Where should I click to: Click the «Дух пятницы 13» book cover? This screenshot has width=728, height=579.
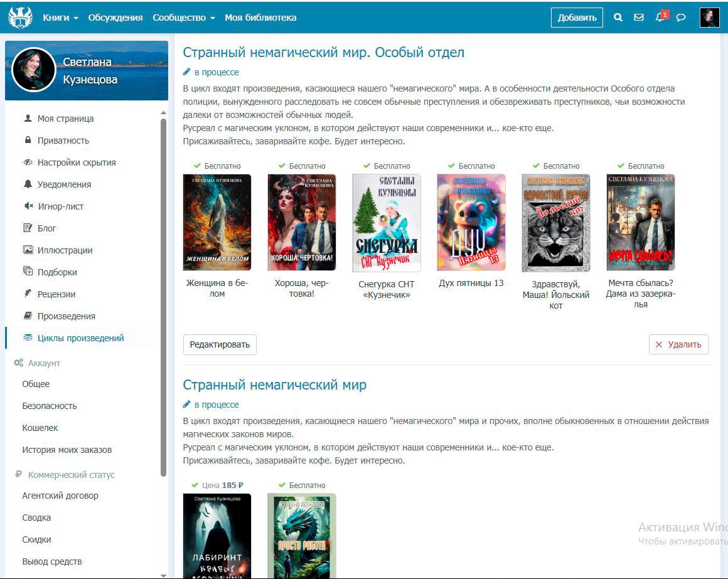[471, 223]
